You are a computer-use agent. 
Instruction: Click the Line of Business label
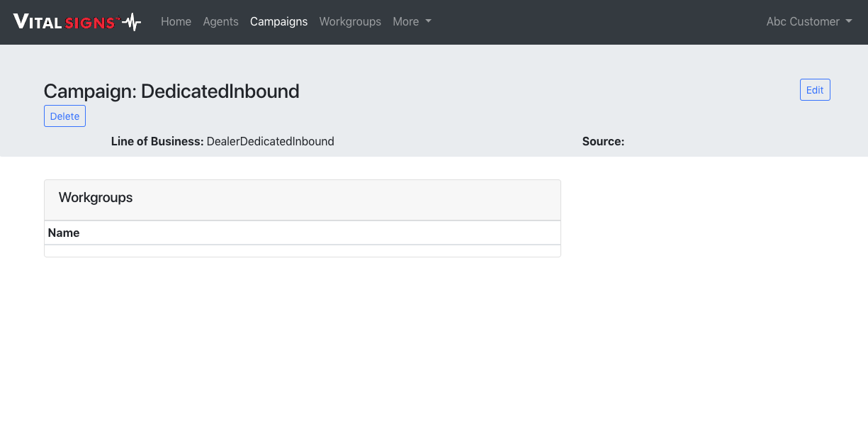tap(157, 141)
